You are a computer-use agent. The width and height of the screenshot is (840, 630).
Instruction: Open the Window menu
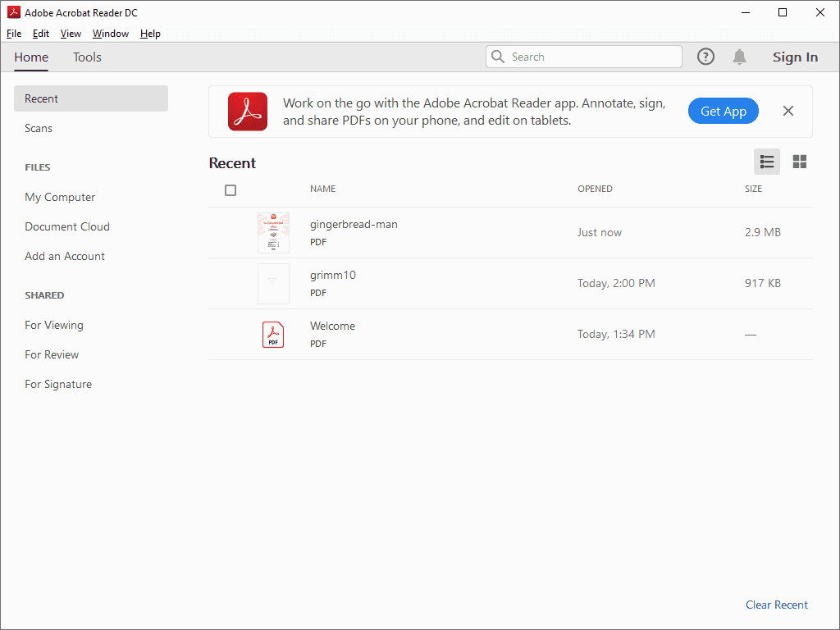tap(111, 33)
